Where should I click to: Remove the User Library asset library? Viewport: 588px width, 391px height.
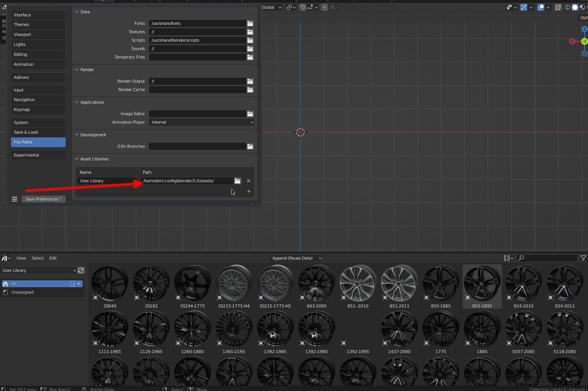point(249,181)
